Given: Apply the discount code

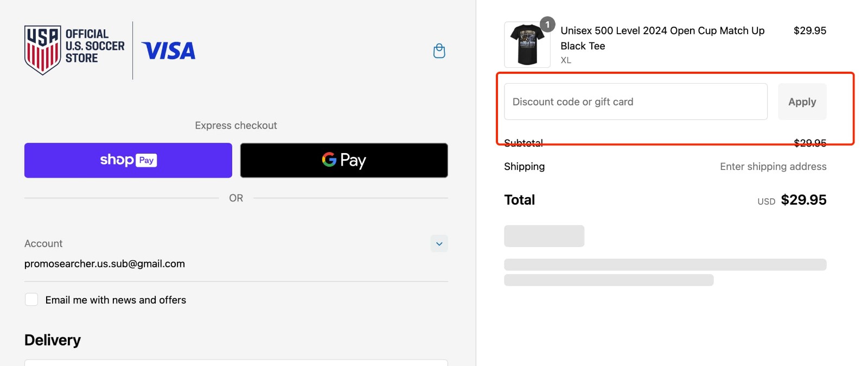Looking at the screenshot, I should pos(802,102).
